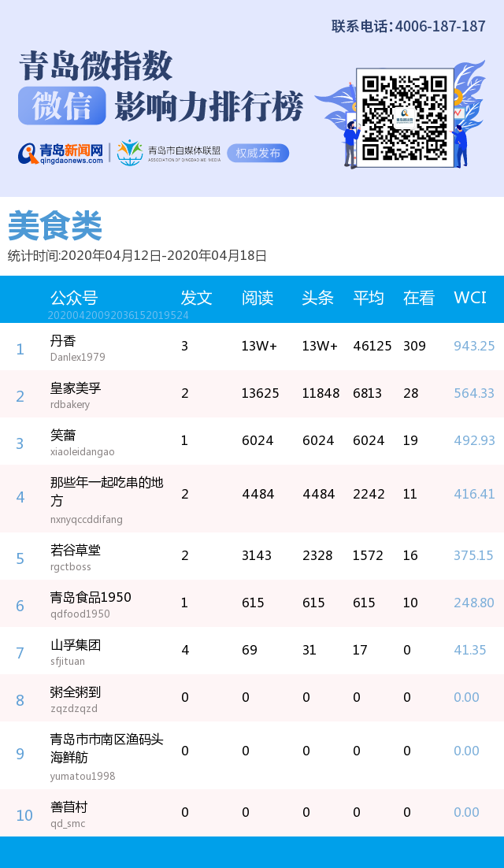This screenshot has width=504, height=868.
Task: Click the contact phone number 4006-187-187
Action: coord(408,26)
